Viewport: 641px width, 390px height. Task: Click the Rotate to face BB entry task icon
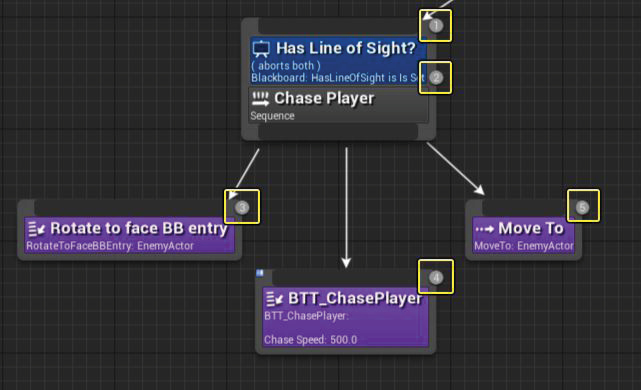pyautogui.click(x=36, y=229)
